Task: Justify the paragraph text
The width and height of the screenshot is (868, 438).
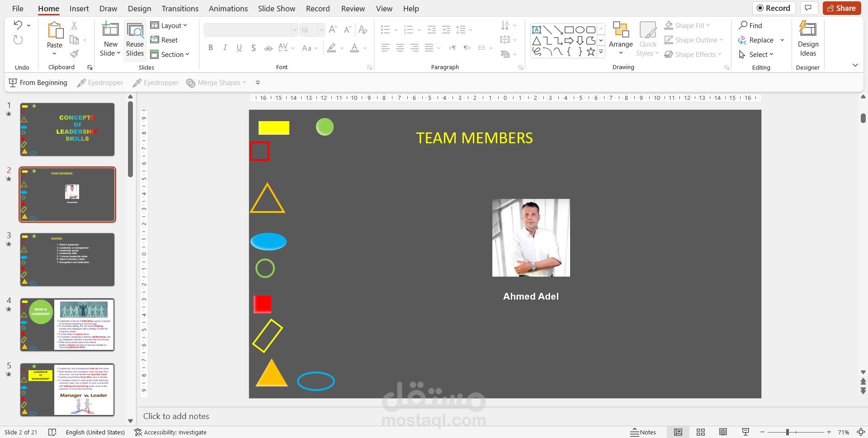Action: point(429,48)
